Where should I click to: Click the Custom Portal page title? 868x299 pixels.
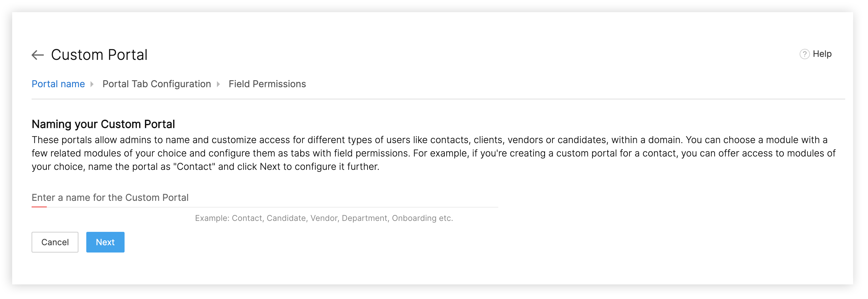point(99,55)
